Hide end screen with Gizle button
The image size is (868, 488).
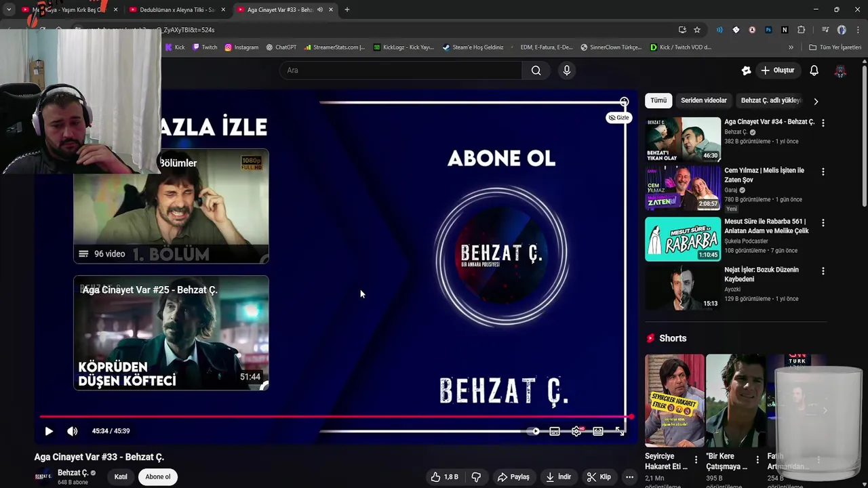(618, 118)
